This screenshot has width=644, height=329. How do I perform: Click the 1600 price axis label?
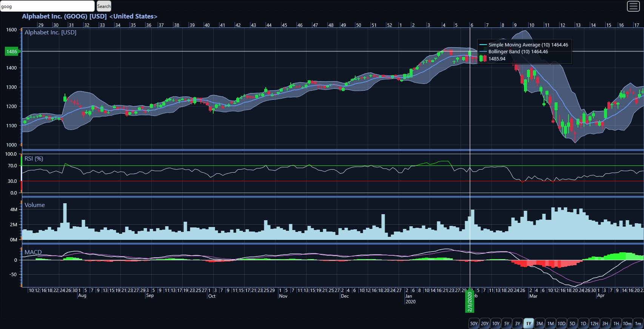click(x=11, y=29)
